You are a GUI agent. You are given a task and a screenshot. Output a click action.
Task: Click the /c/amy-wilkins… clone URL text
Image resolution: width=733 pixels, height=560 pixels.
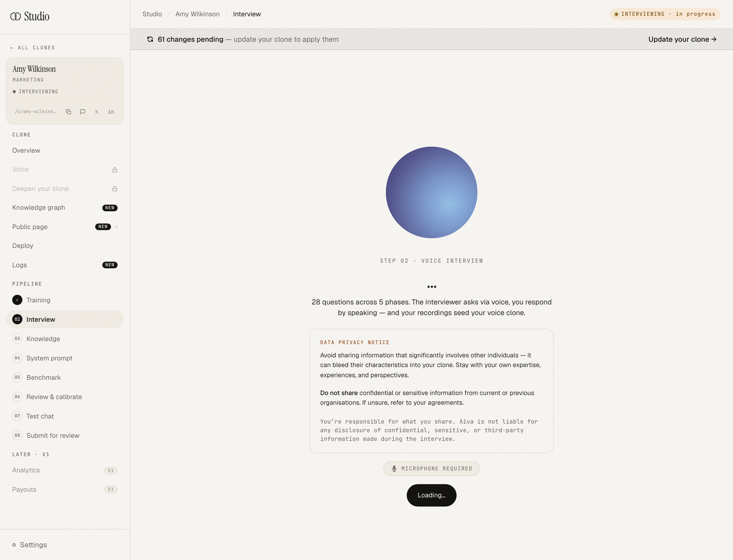pyautogui.click(x=35, y=112)
